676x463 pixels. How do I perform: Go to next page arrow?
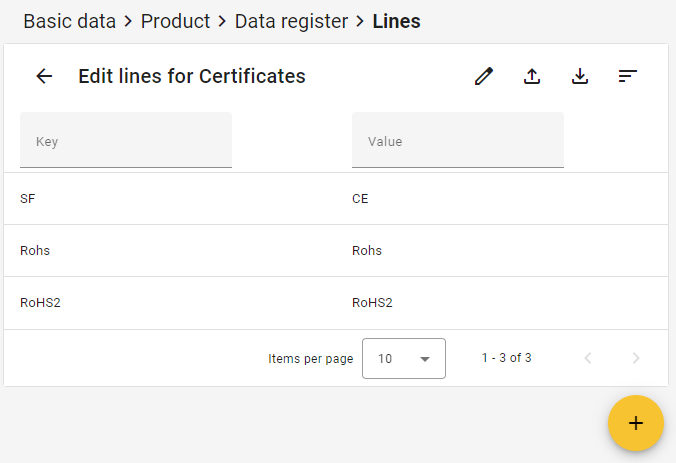pyautogui.click(x=636, y=358)
